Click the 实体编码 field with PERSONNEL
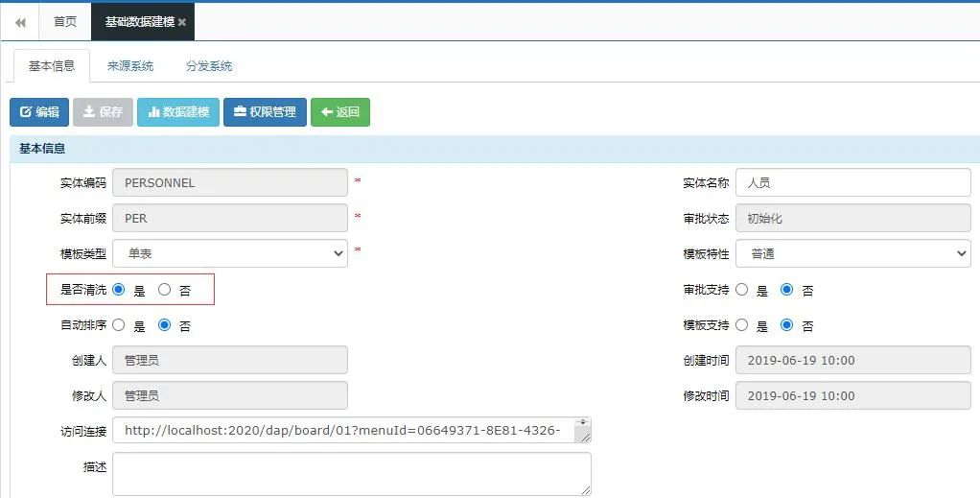The height and width of the screenshot is (498, 980). click(230, 182)
